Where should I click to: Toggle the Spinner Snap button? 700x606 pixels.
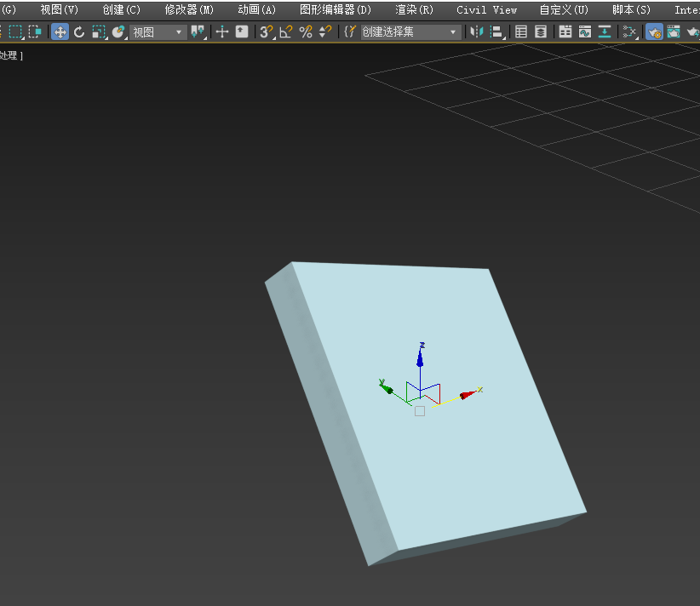[325, 31]
